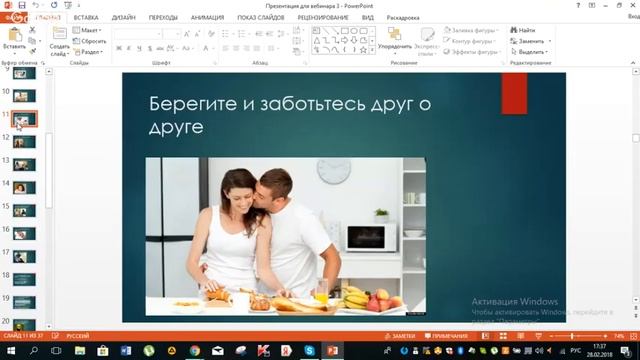Collapse the ribbon with the chevron
The height and width of the screenshot is (360, 640).
[x=633, y=63]
